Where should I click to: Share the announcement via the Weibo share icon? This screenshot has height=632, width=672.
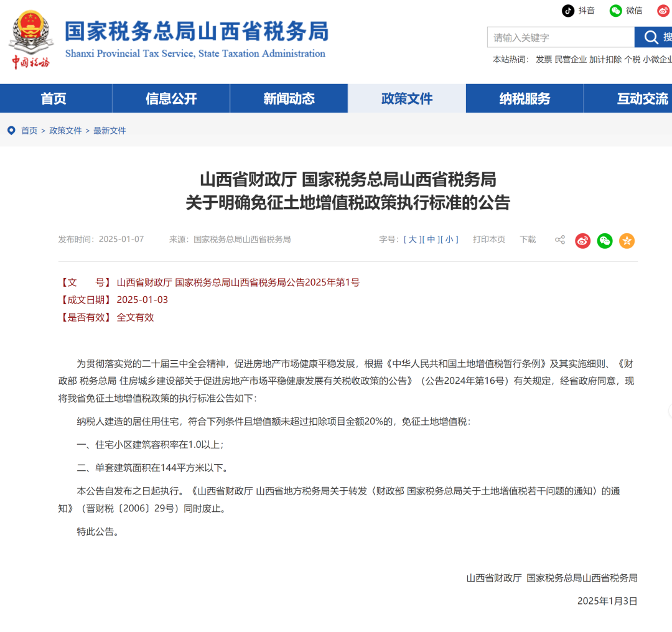click(582, 240)
